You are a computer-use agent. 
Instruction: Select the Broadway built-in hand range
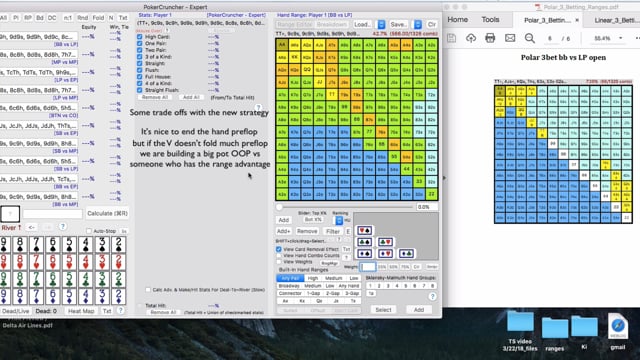[289, 286]
